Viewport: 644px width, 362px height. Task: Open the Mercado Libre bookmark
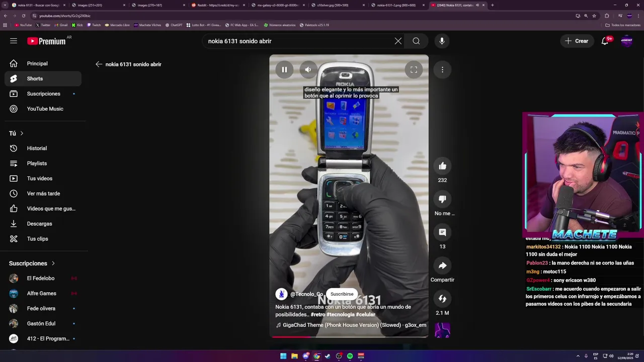click(117, 25)
